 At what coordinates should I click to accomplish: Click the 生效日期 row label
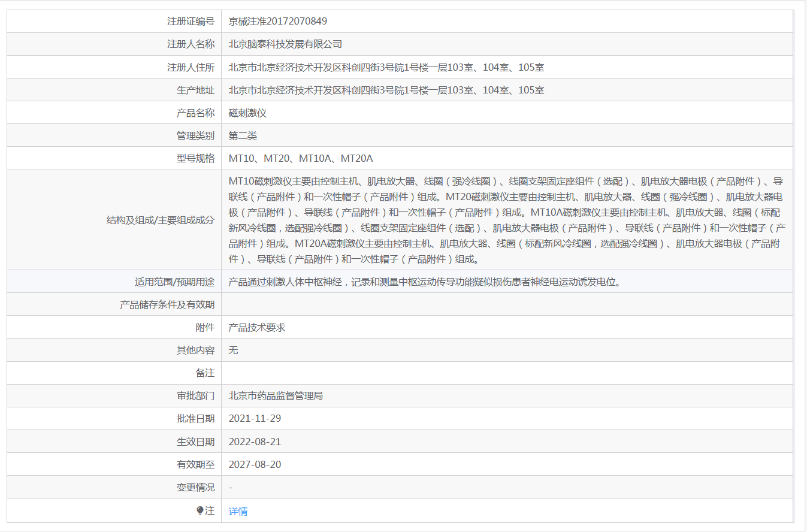click(195, 442)
